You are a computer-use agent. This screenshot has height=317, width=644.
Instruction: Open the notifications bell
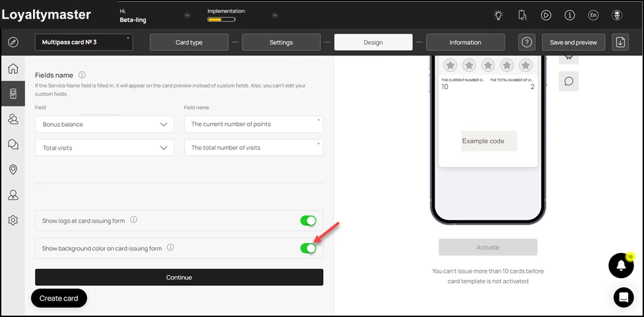pyautogui.click(x=622, y=265)
